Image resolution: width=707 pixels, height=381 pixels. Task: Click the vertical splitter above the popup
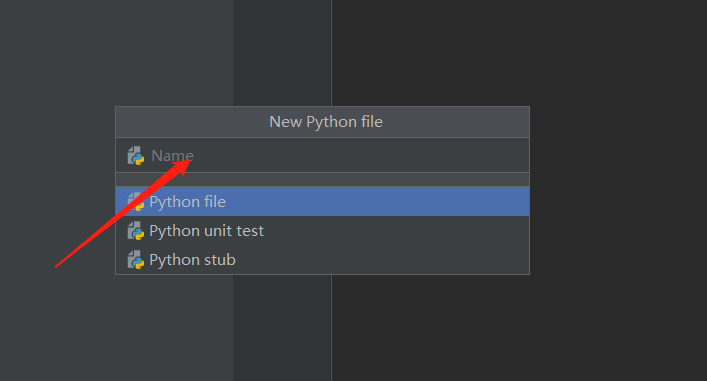click(x=331, y=53)
